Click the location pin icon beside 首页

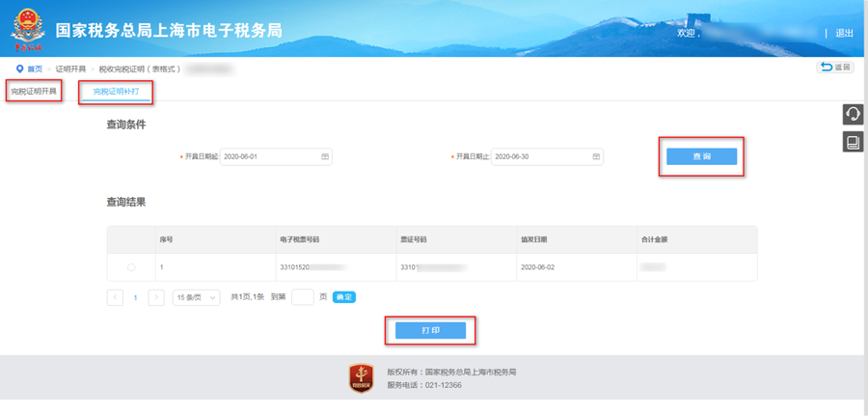[20, 69]
